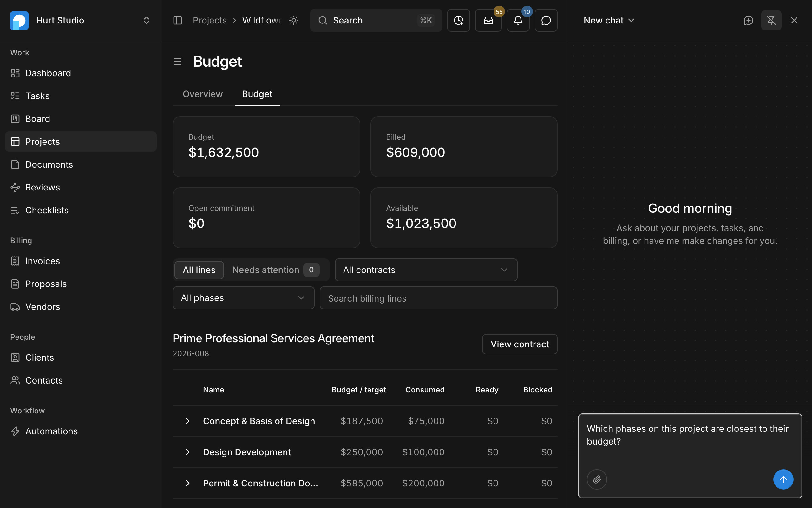Viewport: 812px width, 508px height.
Task: Send the chat message with arrow button
Action: pyautogui.click(x=783, y=479)
